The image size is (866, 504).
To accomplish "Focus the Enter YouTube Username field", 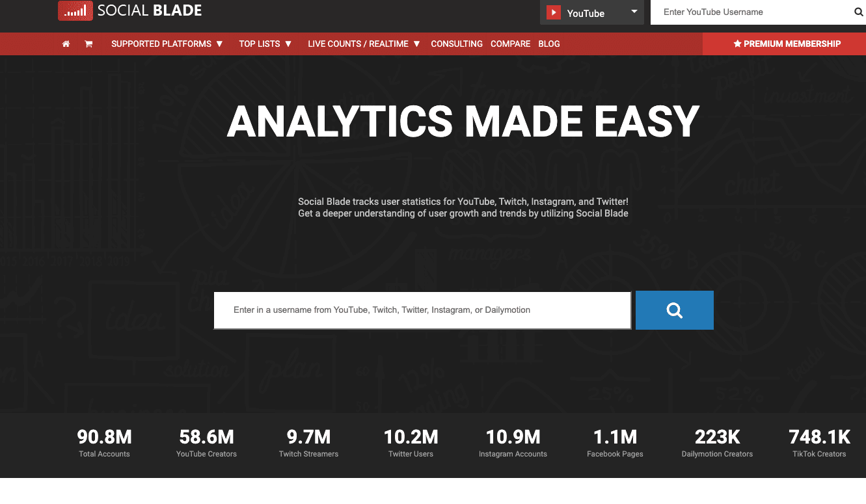I will (751, 12).
